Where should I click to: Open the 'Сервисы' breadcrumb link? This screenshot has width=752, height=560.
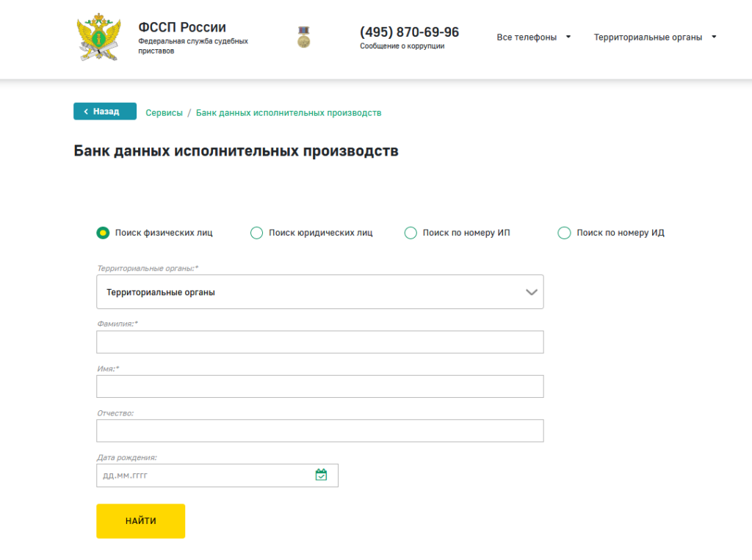click(x=164, y=113)
